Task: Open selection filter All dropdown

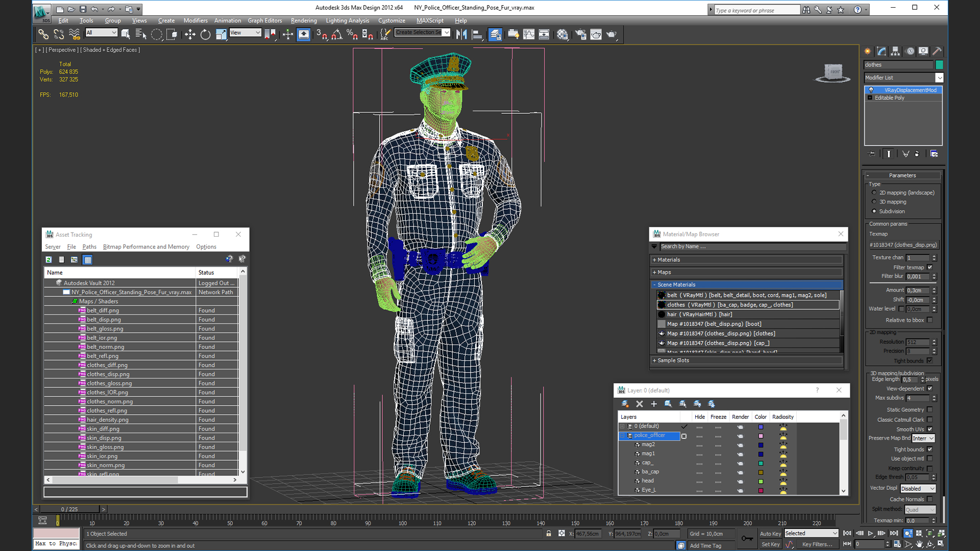Action: coord(102,32)
